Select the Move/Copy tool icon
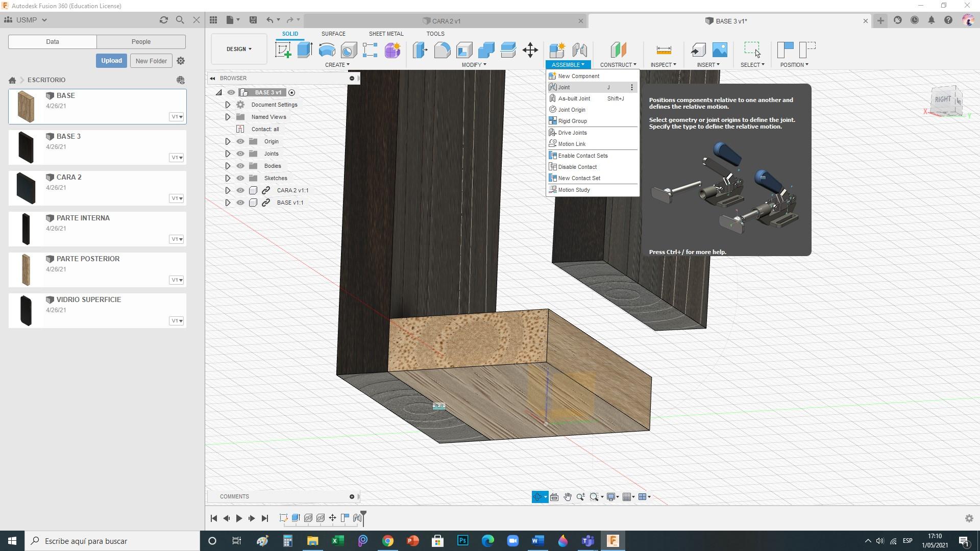The width and height of the screenshot is (980, 551). pos(530,50)
